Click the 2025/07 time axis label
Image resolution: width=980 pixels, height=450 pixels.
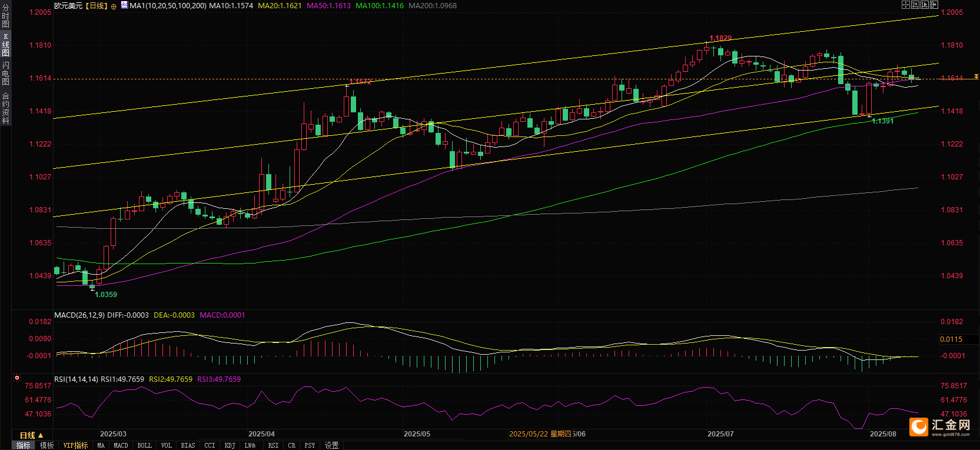(720, 434)
